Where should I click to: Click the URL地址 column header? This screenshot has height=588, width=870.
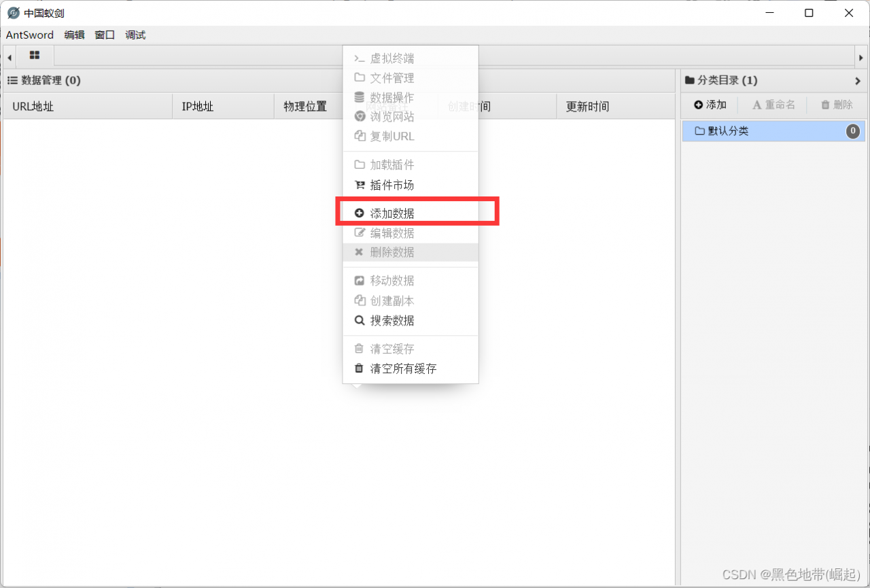click(x=88, y=107)
